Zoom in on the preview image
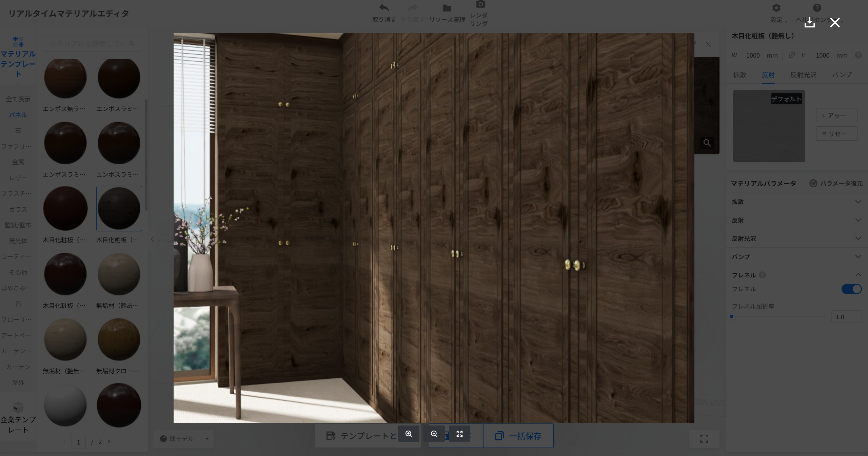The width and height of the screenshot is (868, 456). [409, 434]
